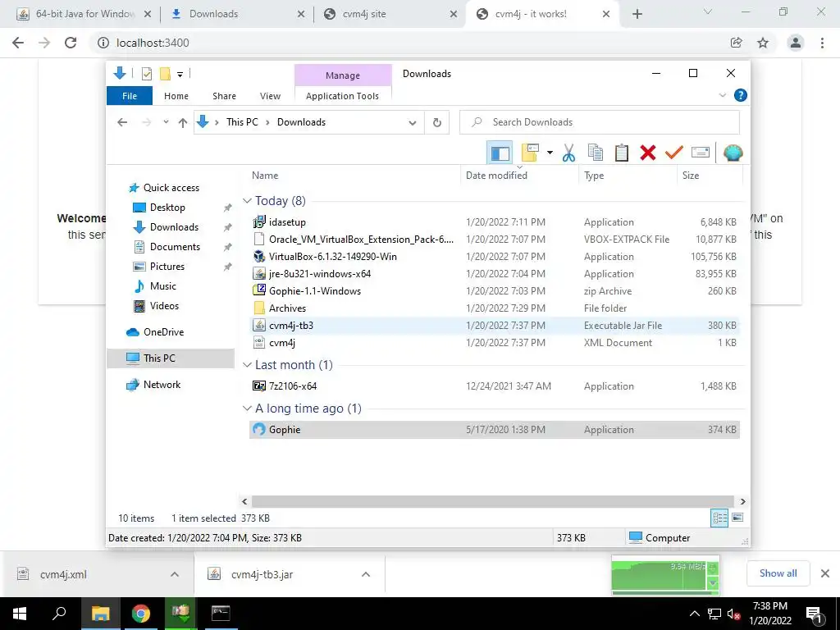Toggle the preview pane toolbar icon
Viewport: 840px width, 630px height.
pyautogui.click(x=500, y=153)
